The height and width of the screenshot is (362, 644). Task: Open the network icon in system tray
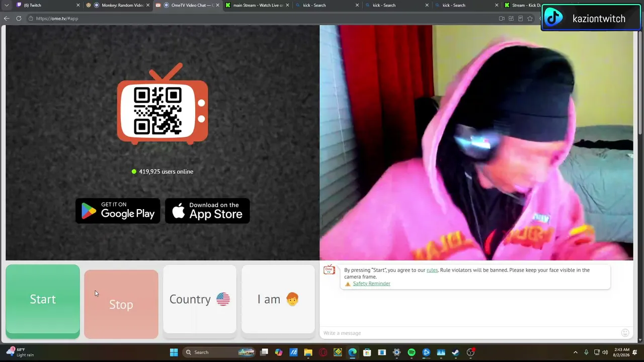597,352
